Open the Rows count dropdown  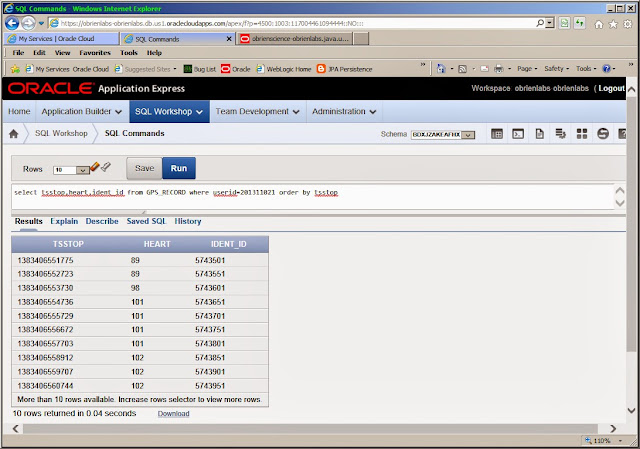tap(71, 170)
